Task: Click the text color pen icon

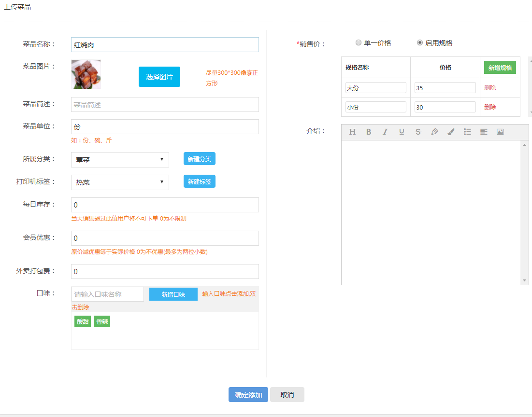Action: pos(434,132)
